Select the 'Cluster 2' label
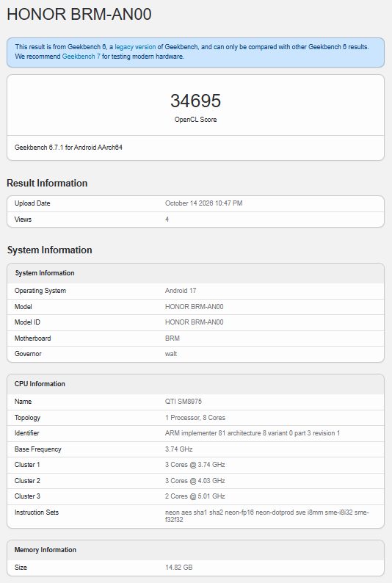The width and height of the screenshot is (392, 583). (x=27, y=481)
